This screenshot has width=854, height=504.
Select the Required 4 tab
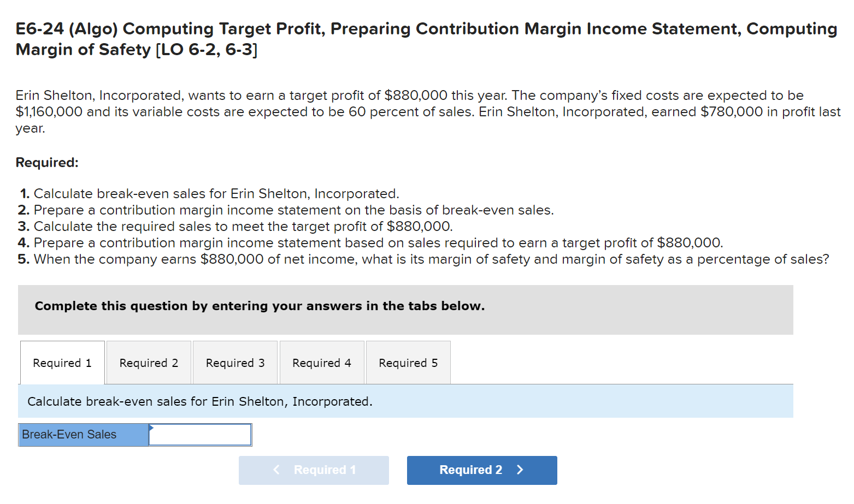[321, 363]
